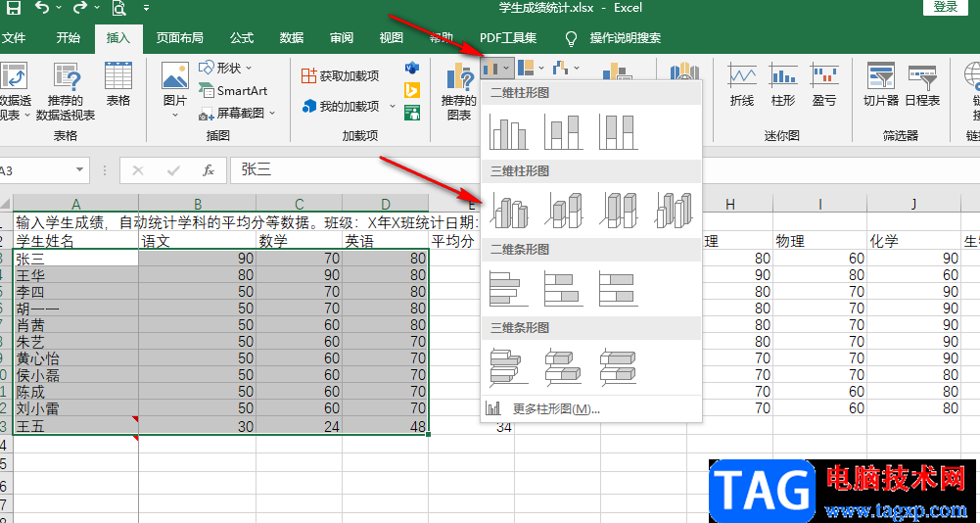Select column B header
The height and width of the screenshot is (523, 980).
[x=198, y=204]
